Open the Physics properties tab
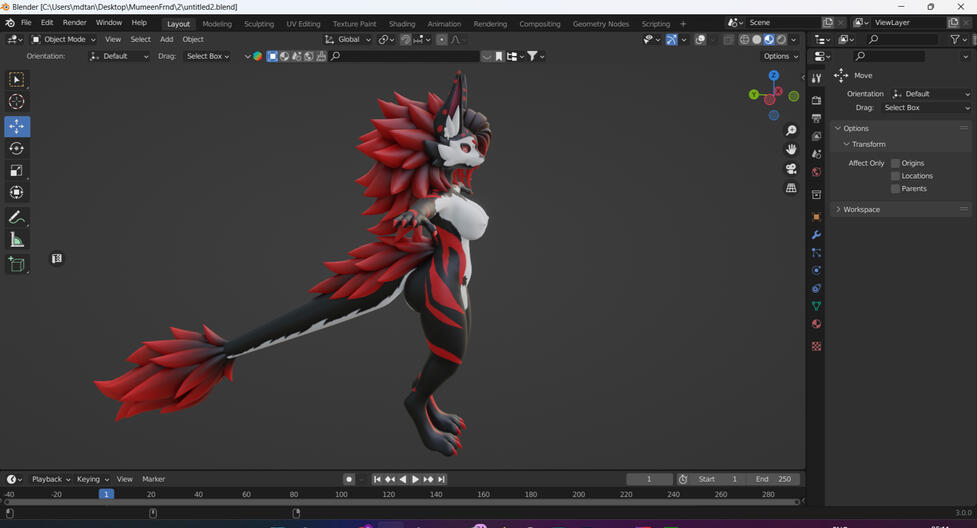 click(816, 271)
